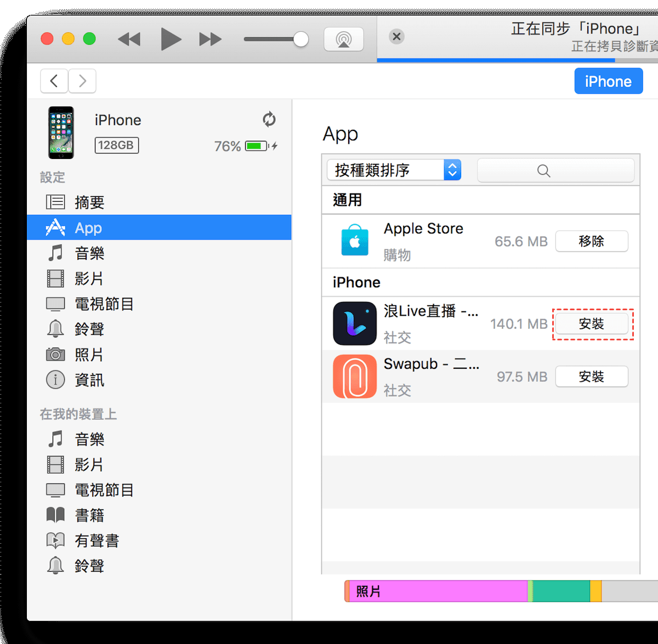Select 書籍 under 在我的裝置上
This screenshot has width=658, height=644.
tap(159, 515)
